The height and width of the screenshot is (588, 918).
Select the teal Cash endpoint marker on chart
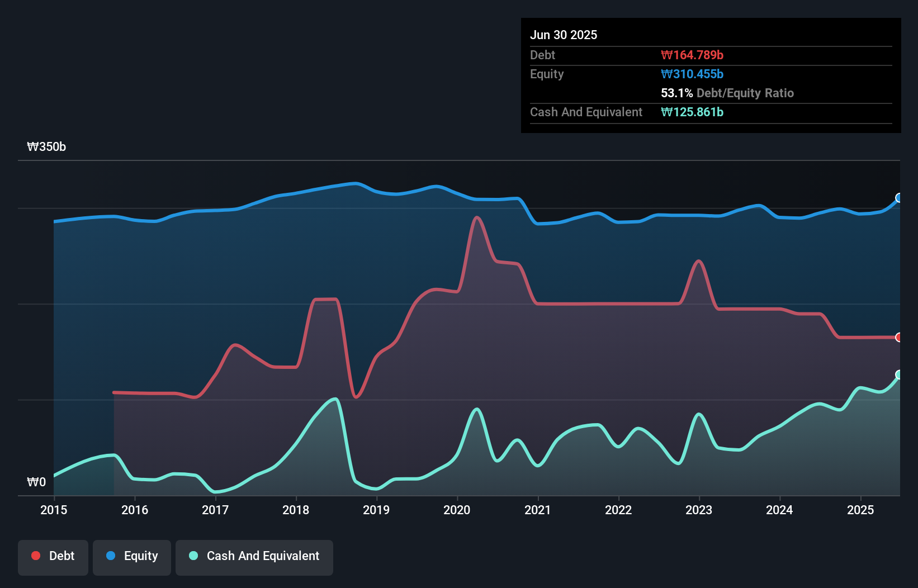point(899,375)
